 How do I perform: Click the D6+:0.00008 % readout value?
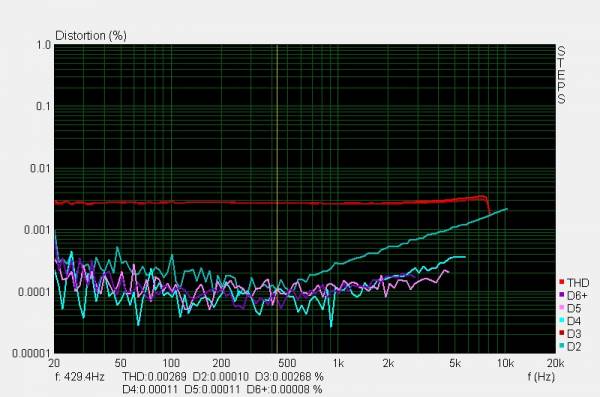[284, 390]
